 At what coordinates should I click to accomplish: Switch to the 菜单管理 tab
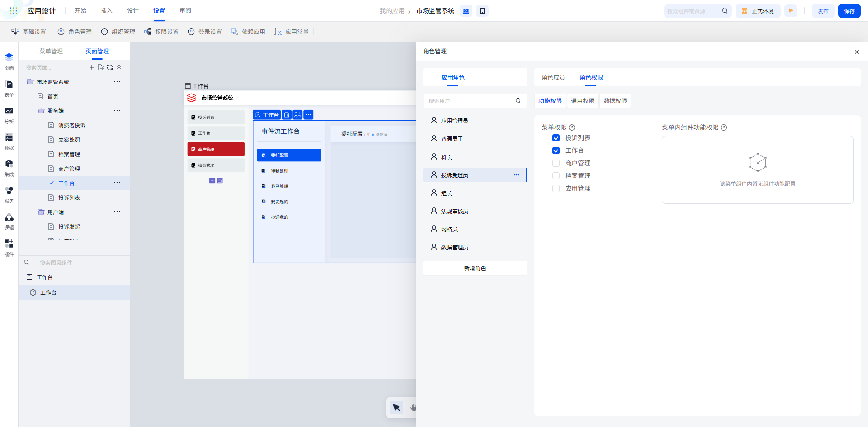click(x=51, y=51)
